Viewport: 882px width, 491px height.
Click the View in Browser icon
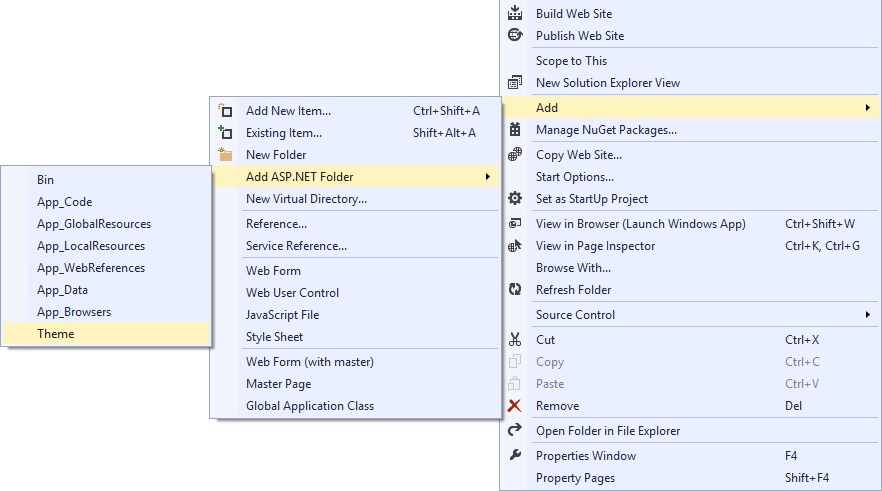point(515,223)
